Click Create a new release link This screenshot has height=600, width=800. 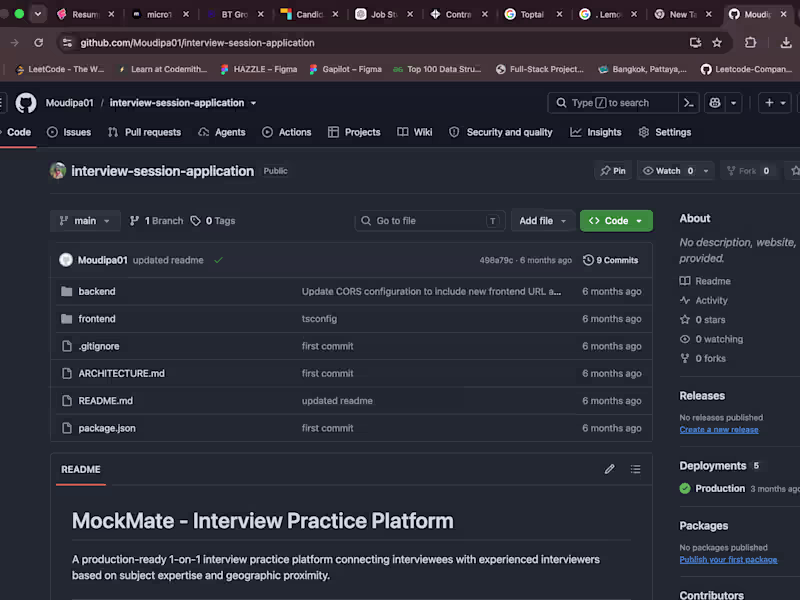pos(718,430)
